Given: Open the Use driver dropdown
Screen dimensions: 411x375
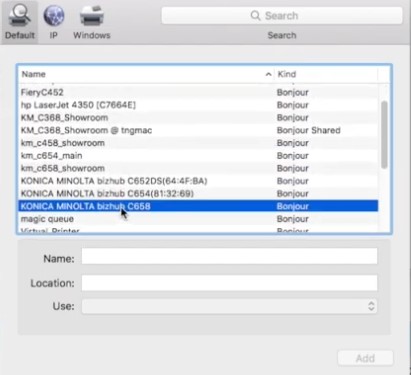Looking at the screenshot, I should [230, 306].
